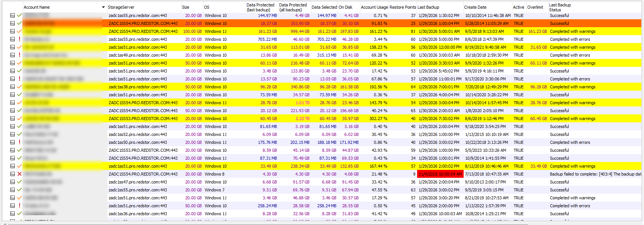Sort by the On Disk column header
Viewport: 644px width, 225px height.
pos(345,7)
